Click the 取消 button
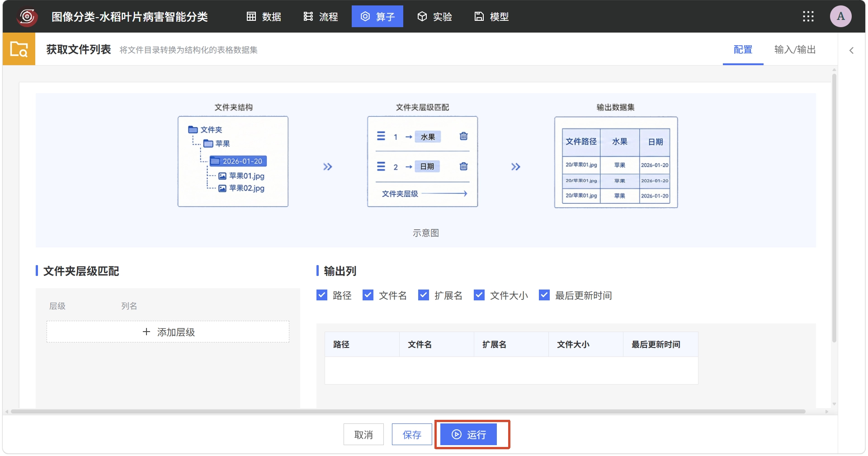The height and width of the screenshot is (456, 868). pyautogui.click(x=363, y=434)
